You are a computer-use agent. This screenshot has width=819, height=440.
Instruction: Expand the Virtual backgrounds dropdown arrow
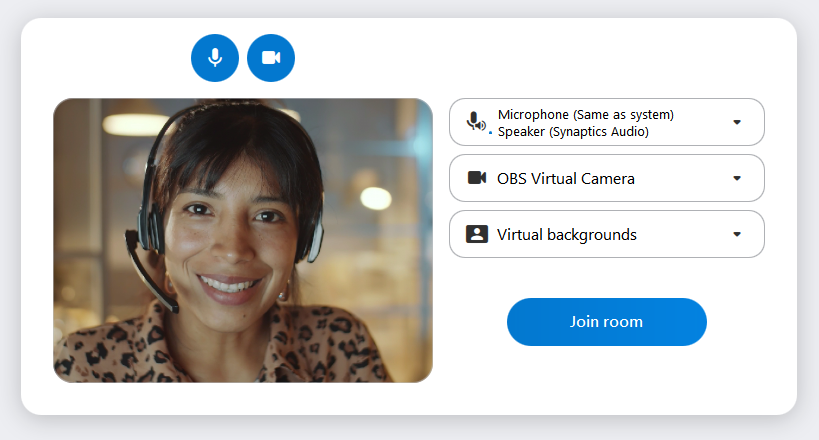point(737,234)
